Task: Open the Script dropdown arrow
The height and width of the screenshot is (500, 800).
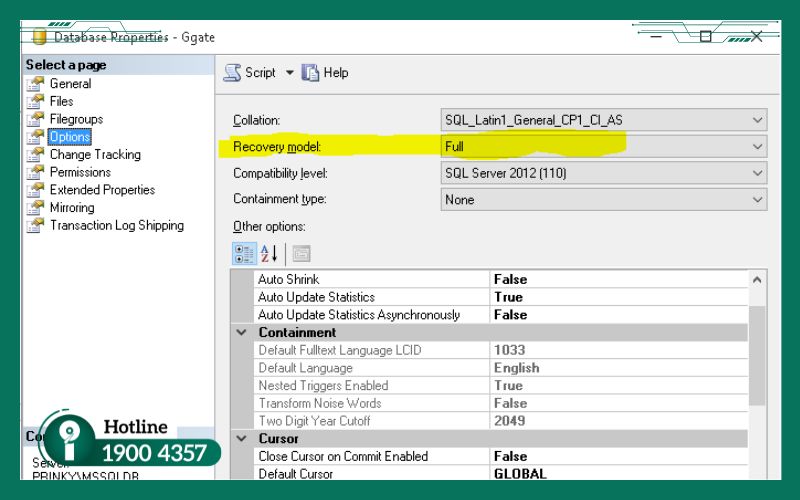Action: tap(290, 73)
